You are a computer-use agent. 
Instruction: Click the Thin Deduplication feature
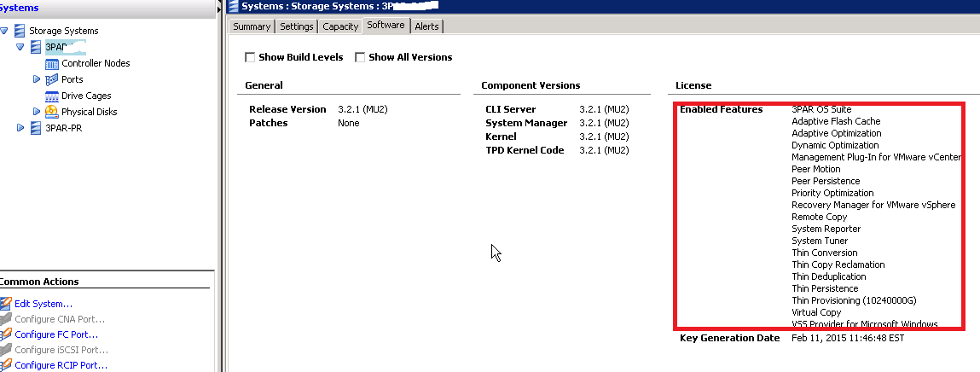(x=829, y=276)
